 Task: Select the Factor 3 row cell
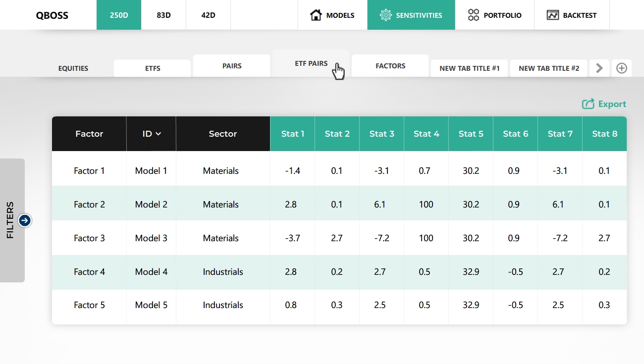[89, 238]
